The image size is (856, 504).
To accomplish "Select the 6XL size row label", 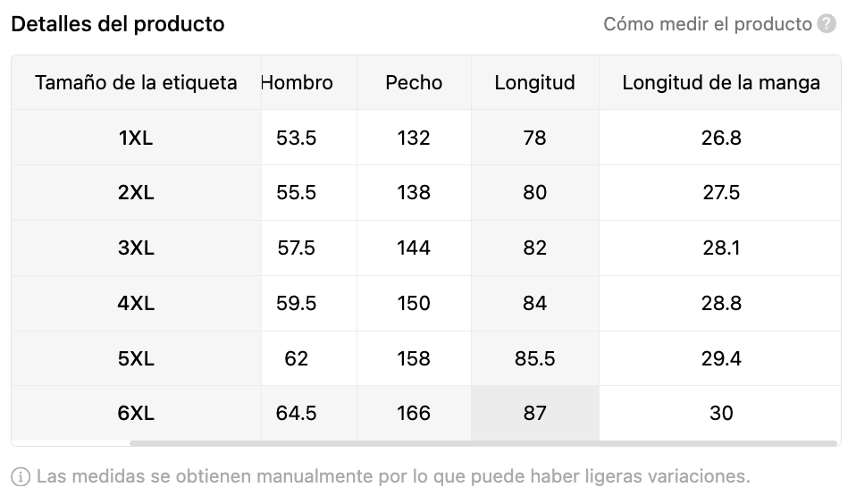I will click(136, 414).
